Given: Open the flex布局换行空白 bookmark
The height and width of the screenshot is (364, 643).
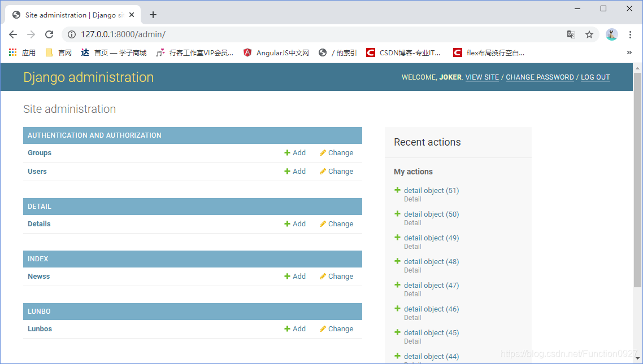Looking at the screenshot, I should (x=489, y=52).
